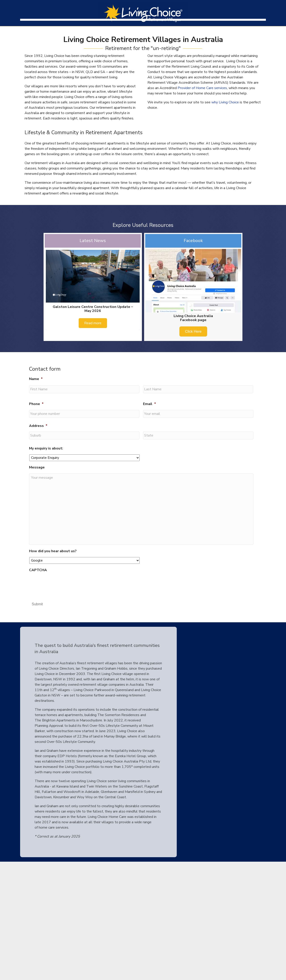Image resolution: width=286 pixels, height=980 pixels.
Task: Click the 'Your message' text area
Action: coord(141,509)
